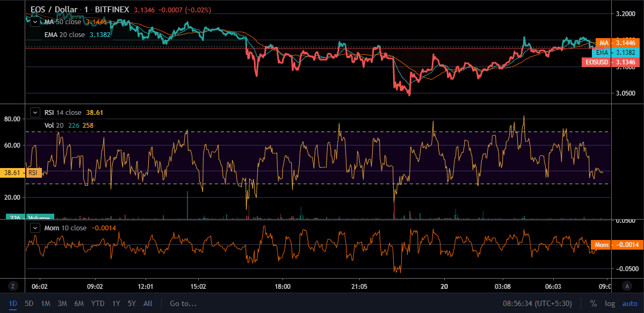The width and height of the screenshot is (644, 313).
Task: Click the A auto-scale button bottom right
Action: (627, 286)
